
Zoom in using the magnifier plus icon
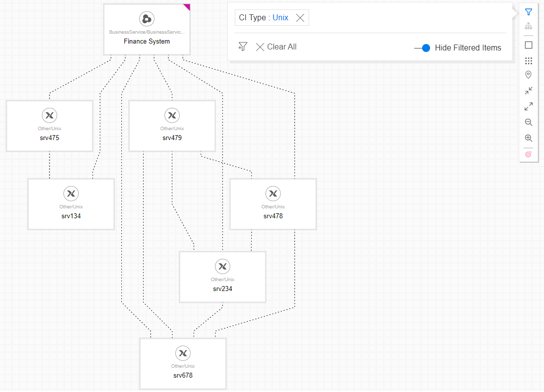(x=528, y=138)
